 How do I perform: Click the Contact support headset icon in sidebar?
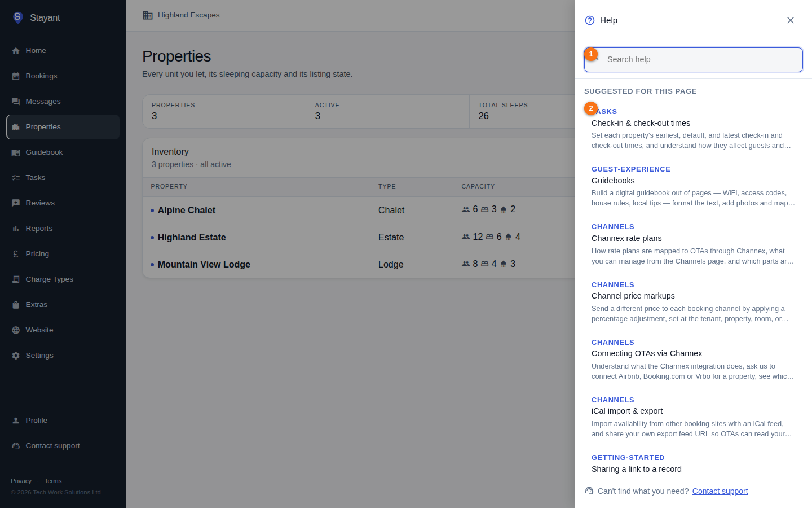coord(16,446)
